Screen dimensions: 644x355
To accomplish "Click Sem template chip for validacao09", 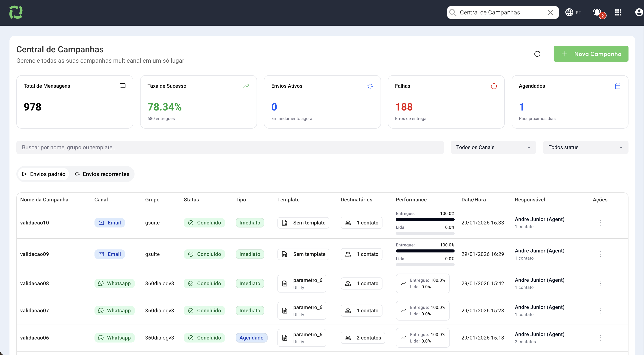I will [303, 254].
